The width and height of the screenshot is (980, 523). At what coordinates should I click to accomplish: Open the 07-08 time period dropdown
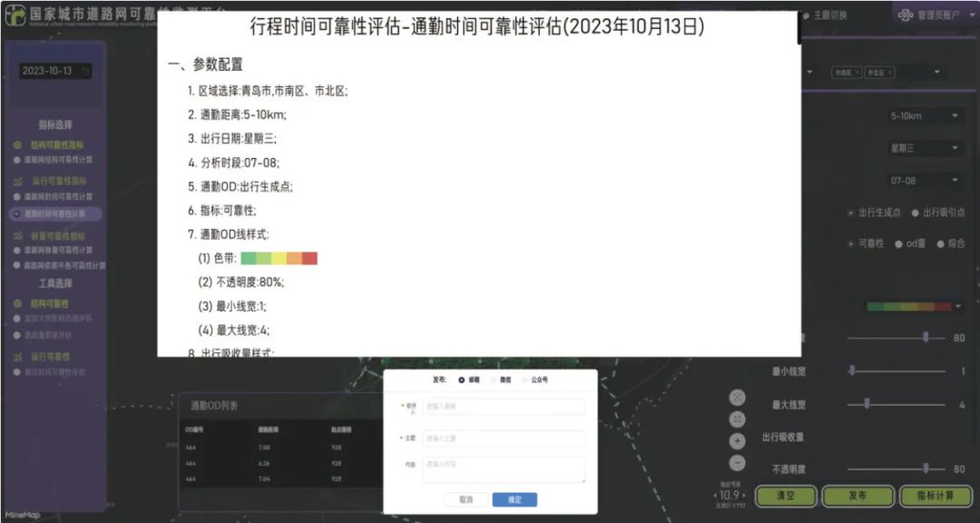point(925,181)
